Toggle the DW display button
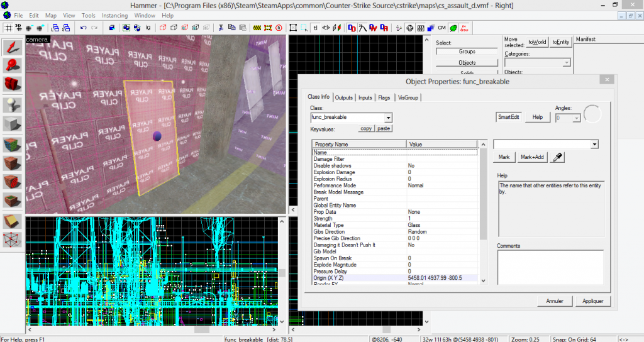The image size is (644, 342). coord(373,28)
